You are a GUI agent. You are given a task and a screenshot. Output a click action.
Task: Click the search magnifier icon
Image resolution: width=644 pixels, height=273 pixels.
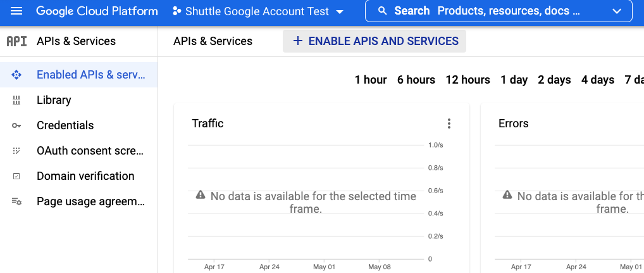(x=382, y=11)
